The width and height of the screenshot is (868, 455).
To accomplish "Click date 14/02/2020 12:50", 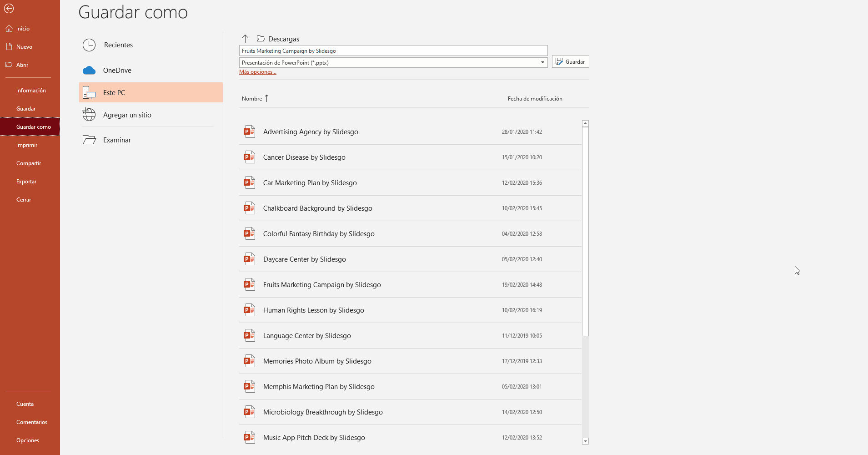I will 522,412.
